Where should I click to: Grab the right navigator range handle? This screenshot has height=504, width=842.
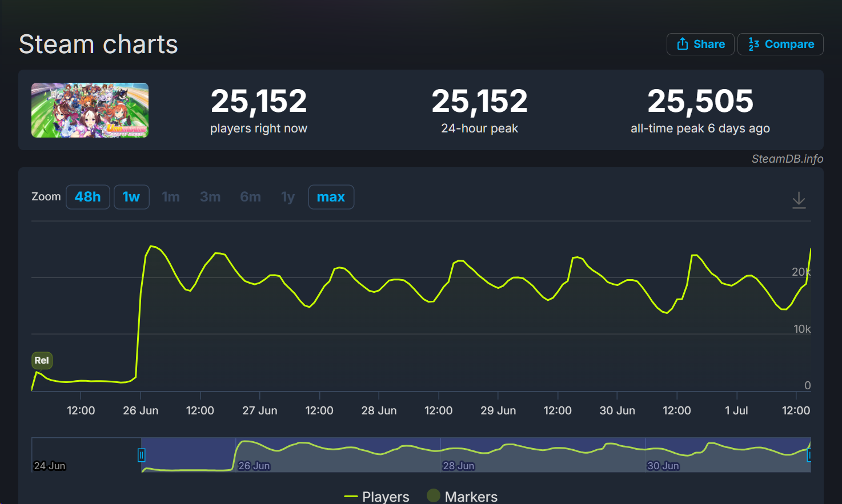[x=809, y=455]
